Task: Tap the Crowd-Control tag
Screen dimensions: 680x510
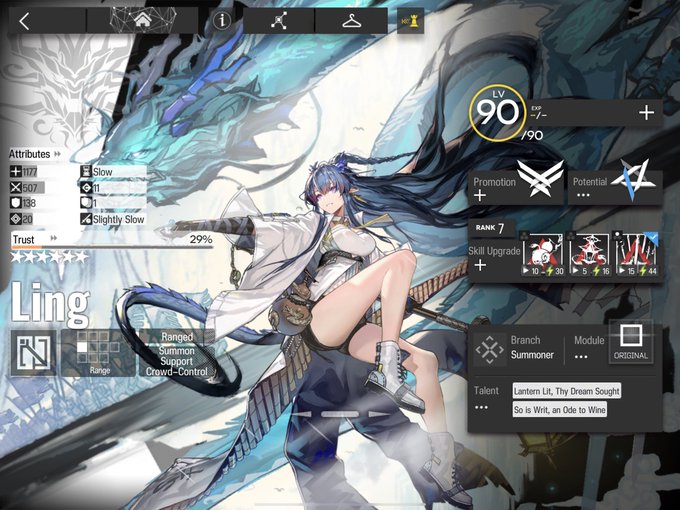Action: tap(177, 372)
